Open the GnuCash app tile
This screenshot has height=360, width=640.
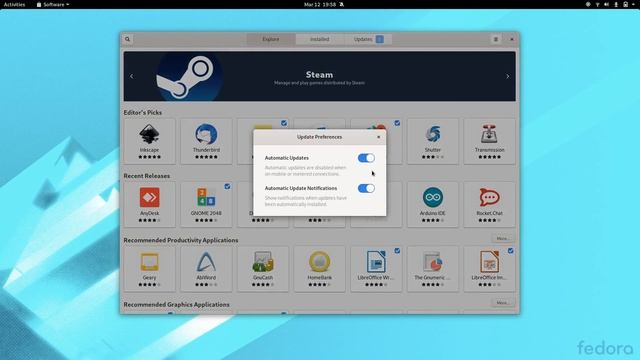pyautogui.click(x=263, y=269)
